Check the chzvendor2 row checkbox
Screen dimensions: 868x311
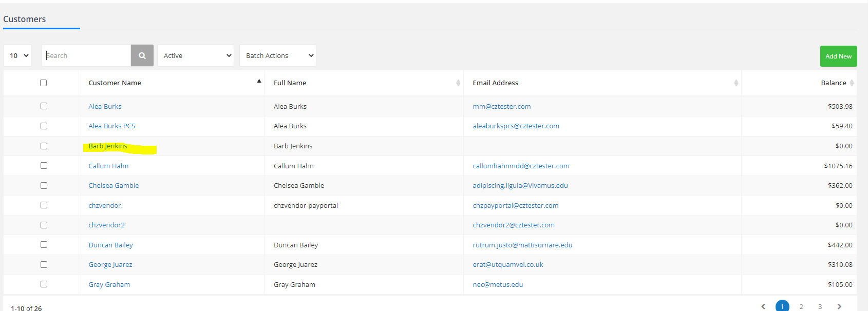(x=44, y=225)
